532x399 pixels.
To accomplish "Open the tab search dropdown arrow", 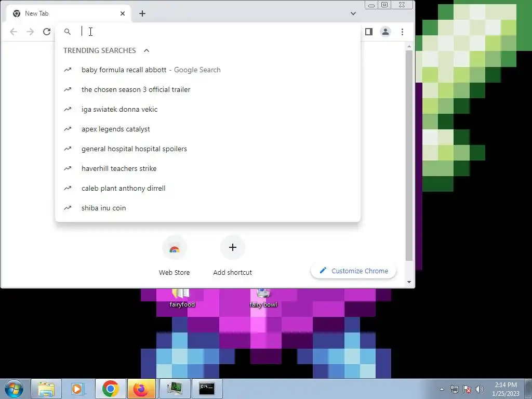I will (353, 14).
